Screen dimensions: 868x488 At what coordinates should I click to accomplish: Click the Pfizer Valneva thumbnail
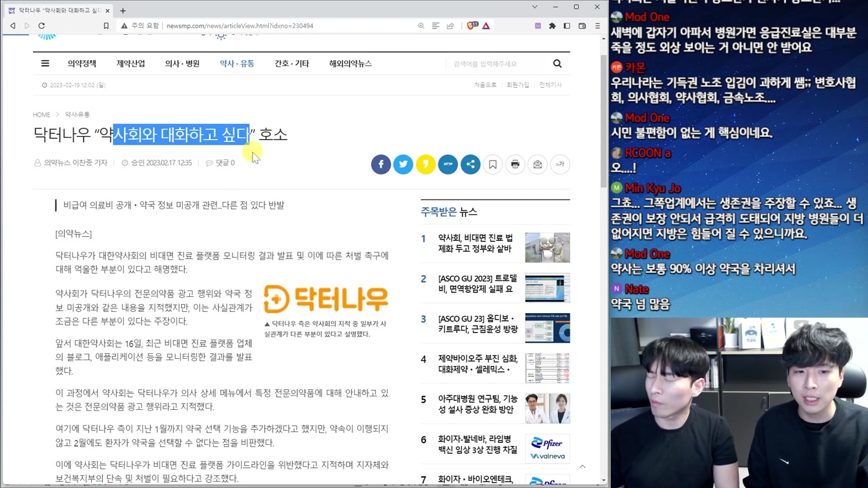pyautogui.click(x=548, y=449)
